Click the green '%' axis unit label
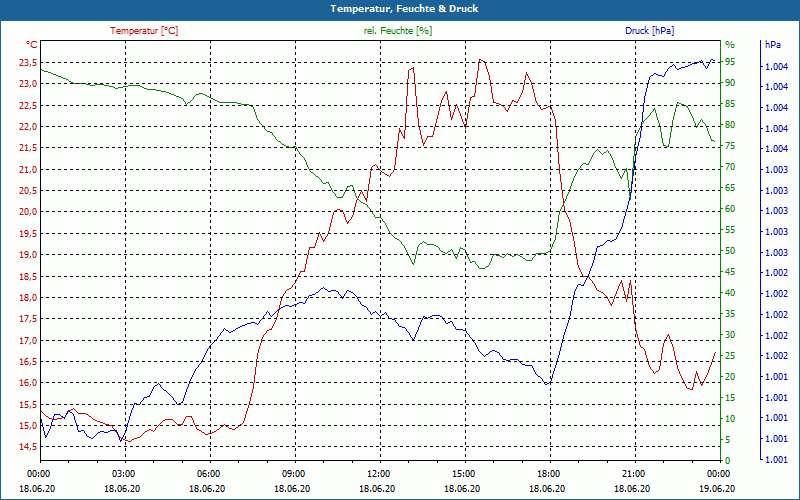 point(730,45)
